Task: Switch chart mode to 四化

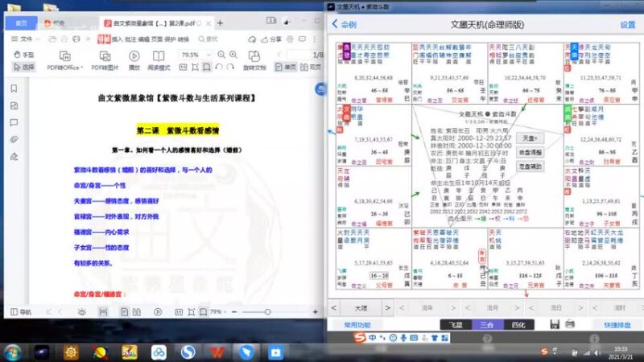Action: [x=518, y=325]
